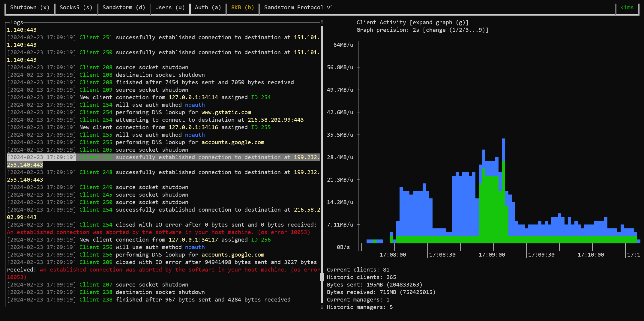Click New client connection ID 254 line
Viewport: 644px width, 321px height.
pos(139,97)
